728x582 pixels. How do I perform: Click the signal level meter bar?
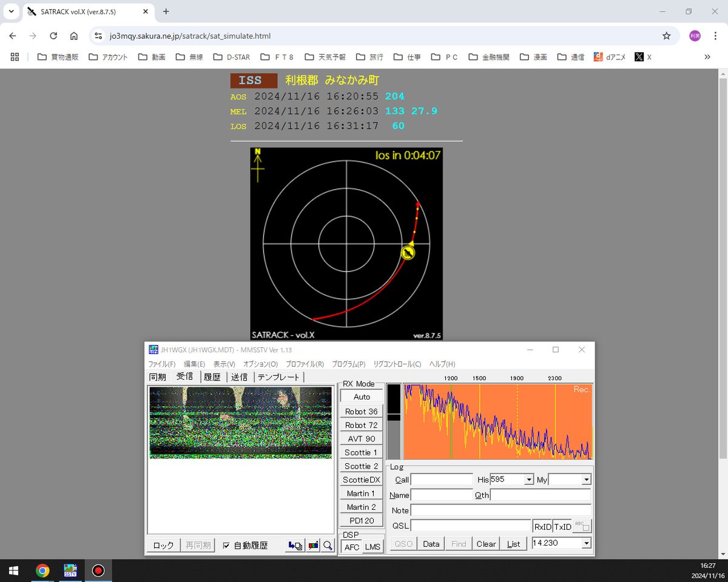(x=394, y=422)
